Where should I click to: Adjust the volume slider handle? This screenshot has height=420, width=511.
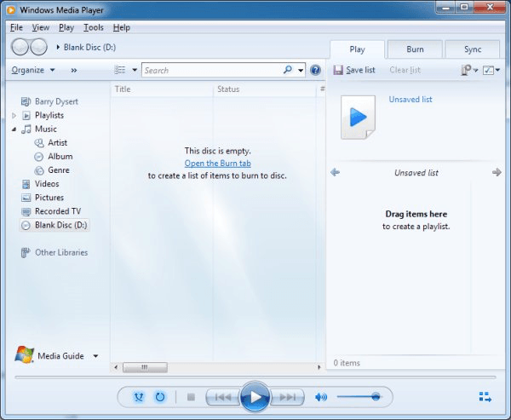pos(376,396)
